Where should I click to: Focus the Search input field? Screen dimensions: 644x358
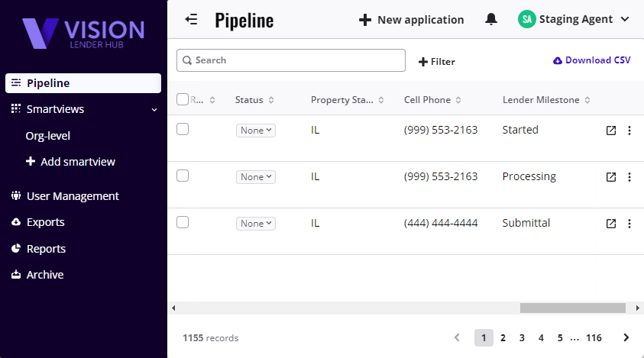click(294, 60)
